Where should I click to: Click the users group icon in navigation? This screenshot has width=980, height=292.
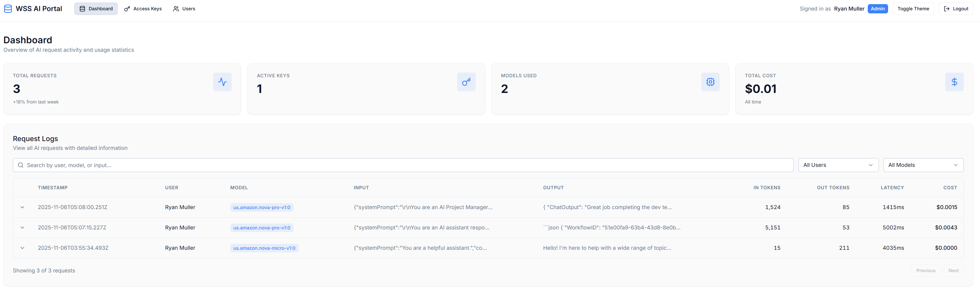pyautogui.click(x=176, y=8)
